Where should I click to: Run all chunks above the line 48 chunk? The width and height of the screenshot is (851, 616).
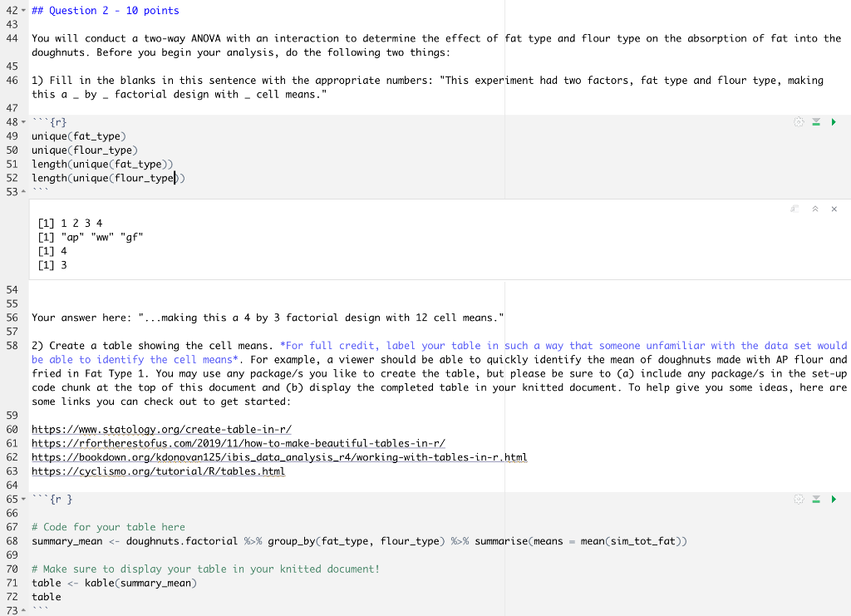coord(816,122)
